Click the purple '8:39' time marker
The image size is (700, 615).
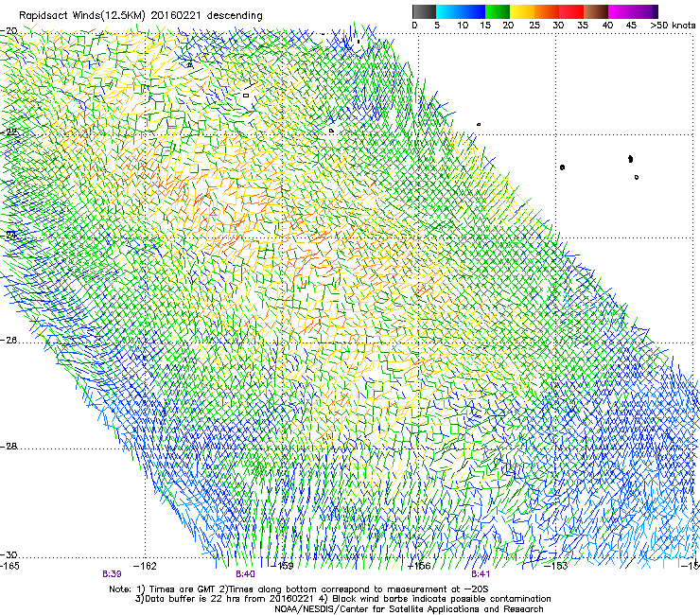tap(112, 574)
